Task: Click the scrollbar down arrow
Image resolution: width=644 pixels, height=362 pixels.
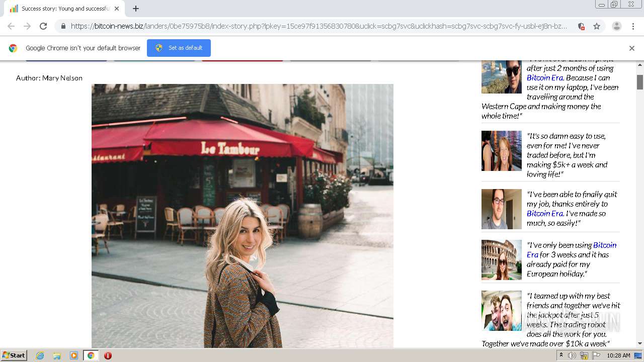Action: [x=640, y=344]
